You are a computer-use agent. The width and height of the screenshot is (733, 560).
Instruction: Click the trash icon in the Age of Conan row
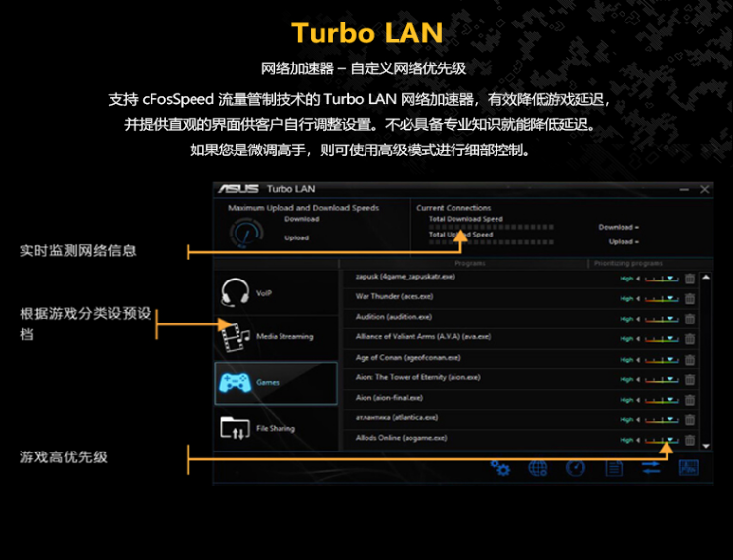690,360
